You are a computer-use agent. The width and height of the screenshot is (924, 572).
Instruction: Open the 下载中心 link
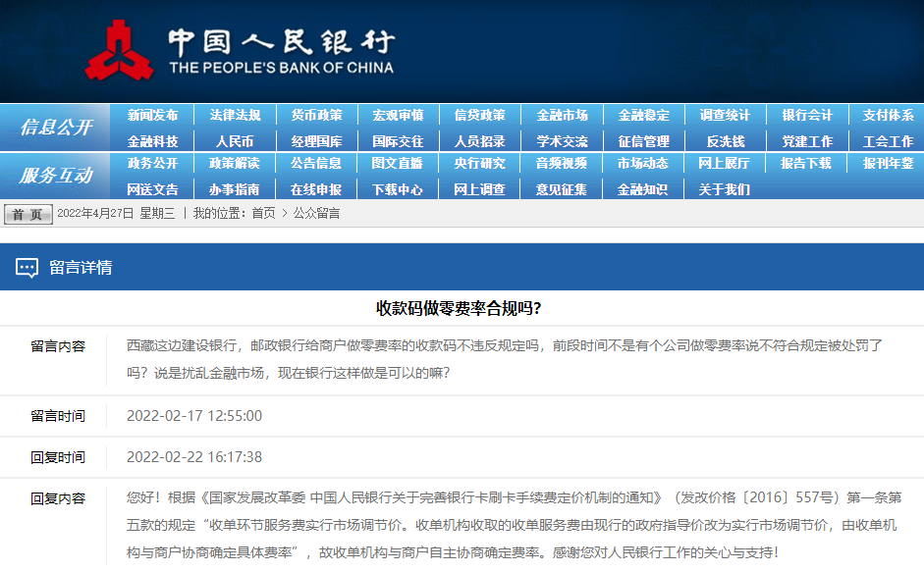coord(400,188)
